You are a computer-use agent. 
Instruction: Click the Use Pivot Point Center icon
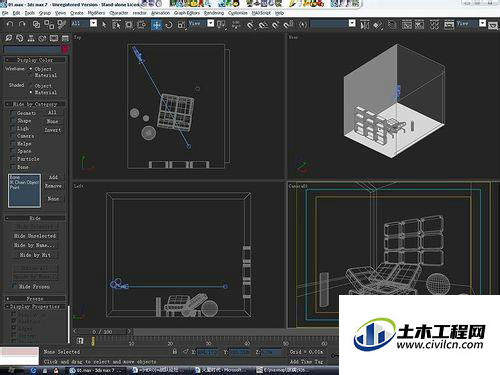pos(221,24)
